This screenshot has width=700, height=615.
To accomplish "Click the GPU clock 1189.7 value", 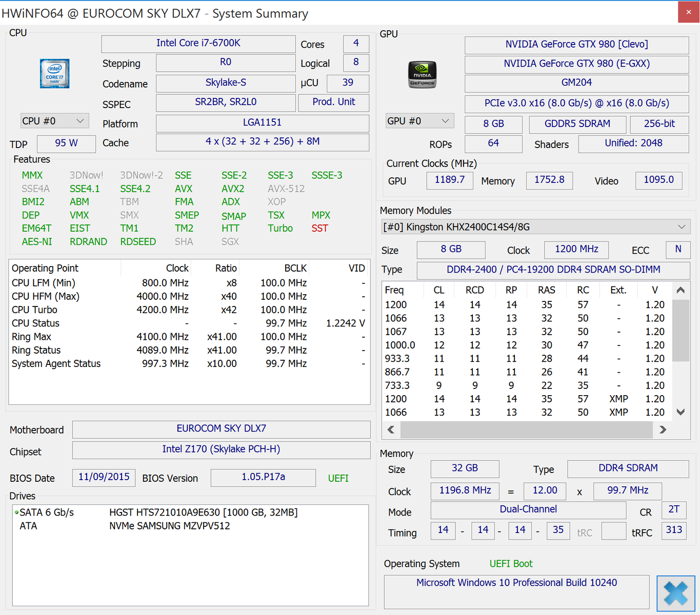I will click(x=450, y=180).
